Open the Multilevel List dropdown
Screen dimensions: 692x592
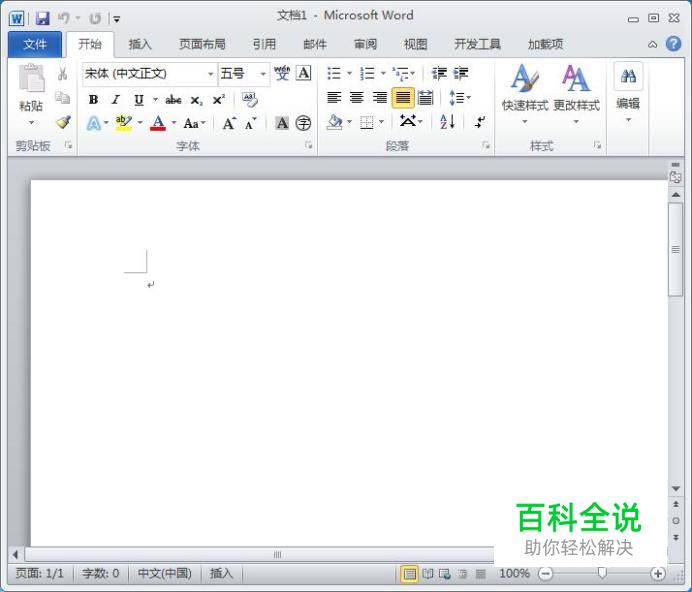click(403, 73)
